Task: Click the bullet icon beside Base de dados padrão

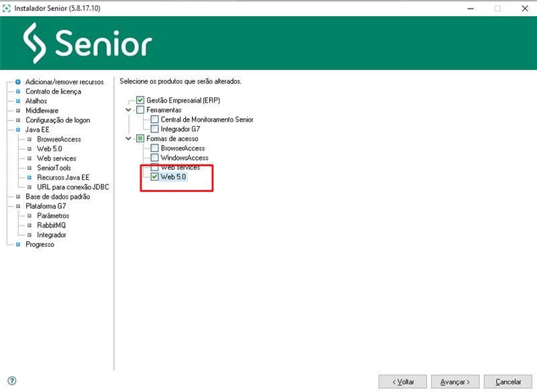Action: [x=18, y=197]
